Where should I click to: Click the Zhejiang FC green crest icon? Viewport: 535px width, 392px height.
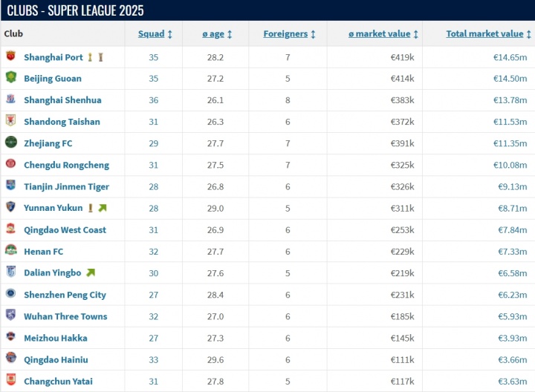coord(10,143)
